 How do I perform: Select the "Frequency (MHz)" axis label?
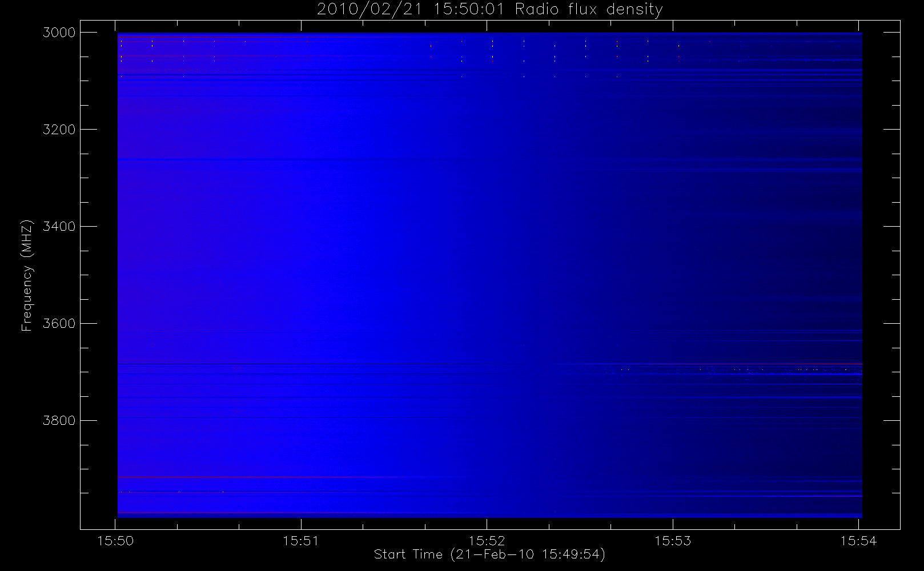26,275
